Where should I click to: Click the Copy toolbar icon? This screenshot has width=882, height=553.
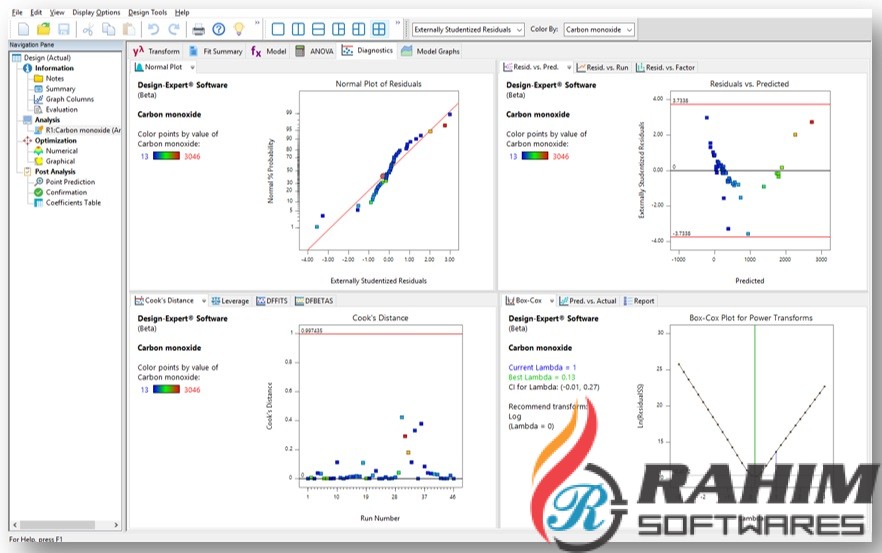pyautogui.click(x=109, y=29)
